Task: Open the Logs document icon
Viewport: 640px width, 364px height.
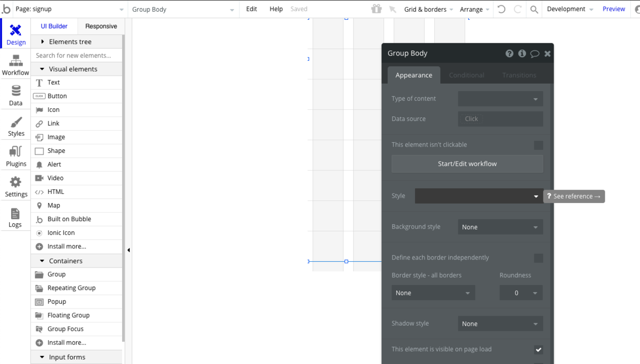Action: [15, 214]
